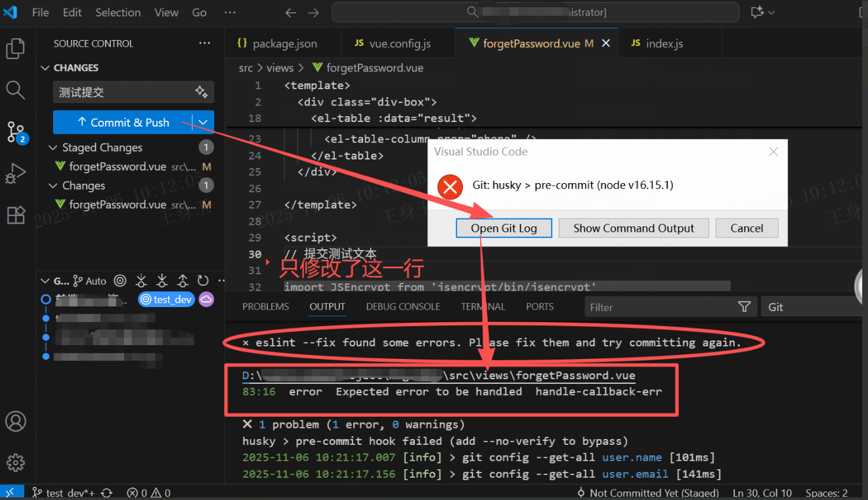
Task: Open the Manage gear icon
Action: 15,463
